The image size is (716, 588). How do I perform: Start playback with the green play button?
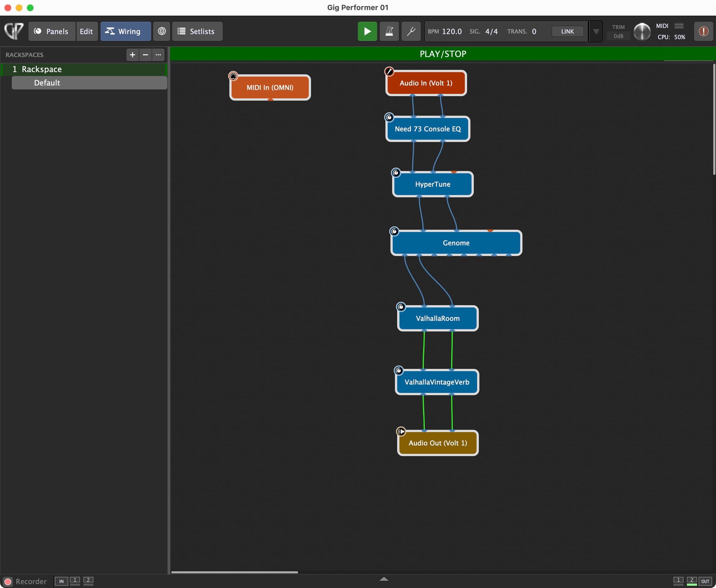(x=367, y=31)
